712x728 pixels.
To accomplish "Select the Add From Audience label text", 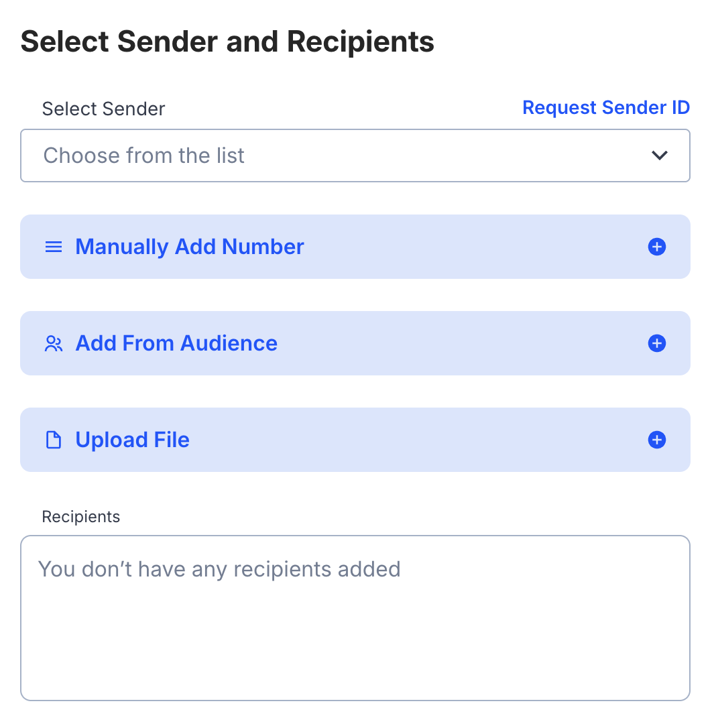I will 176,343.
